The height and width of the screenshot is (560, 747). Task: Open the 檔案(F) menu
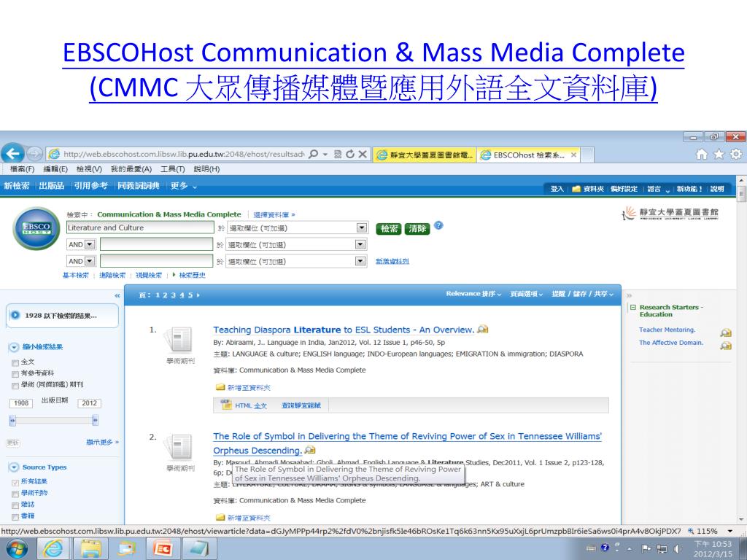click(x=22, y=169)
